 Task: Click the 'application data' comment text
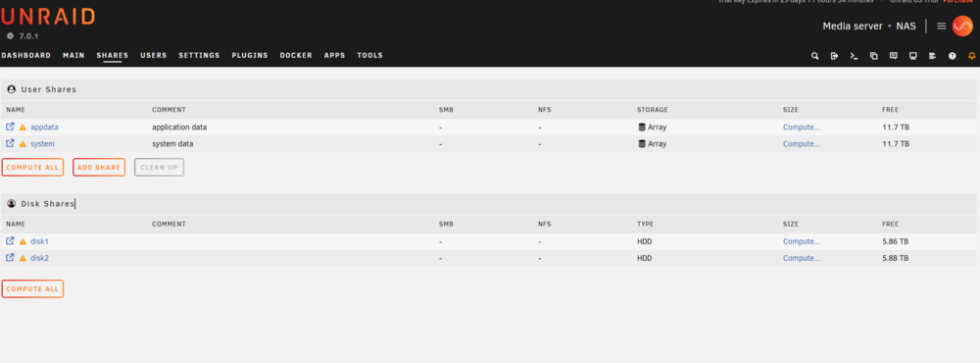point(179,128)
